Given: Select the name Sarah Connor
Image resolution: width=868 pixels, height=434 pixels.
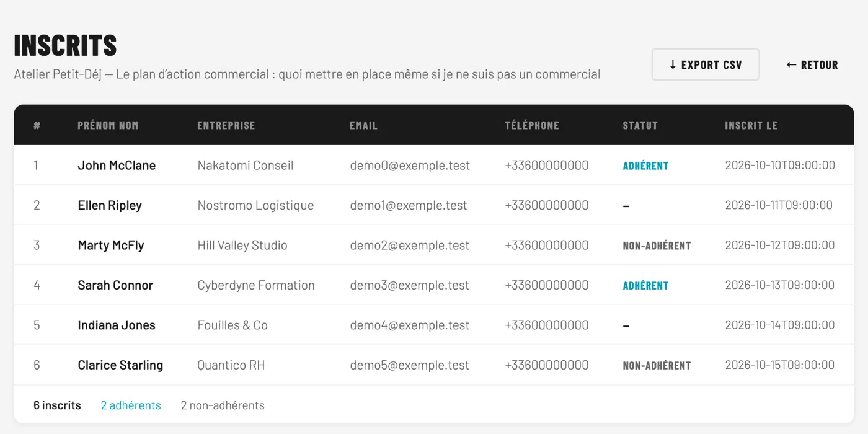Looking at the screenshot, I should [115, 285].
